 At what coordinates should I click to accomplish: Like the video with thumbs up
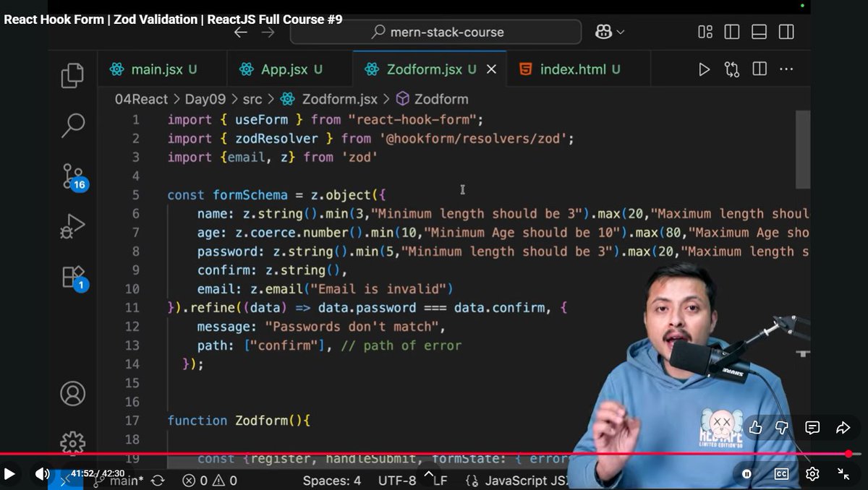point(756,428)
